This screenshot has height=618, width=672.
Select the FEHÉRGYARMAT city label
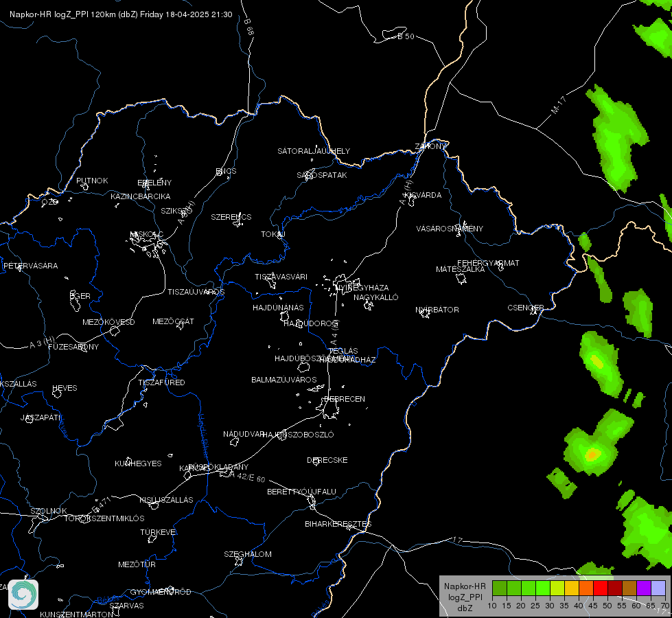pyautogui.click(x=488, y=263)
